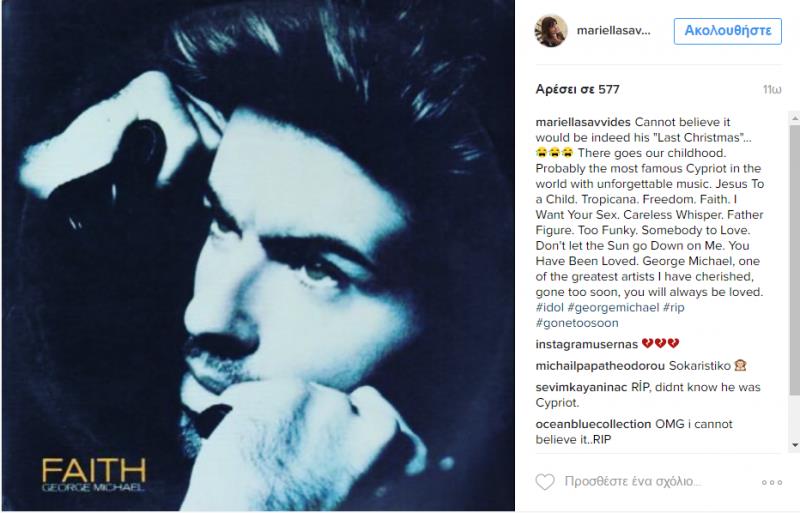Click the scrollbar down arrow in comments

pyautogui.click(x=794, y=445)
